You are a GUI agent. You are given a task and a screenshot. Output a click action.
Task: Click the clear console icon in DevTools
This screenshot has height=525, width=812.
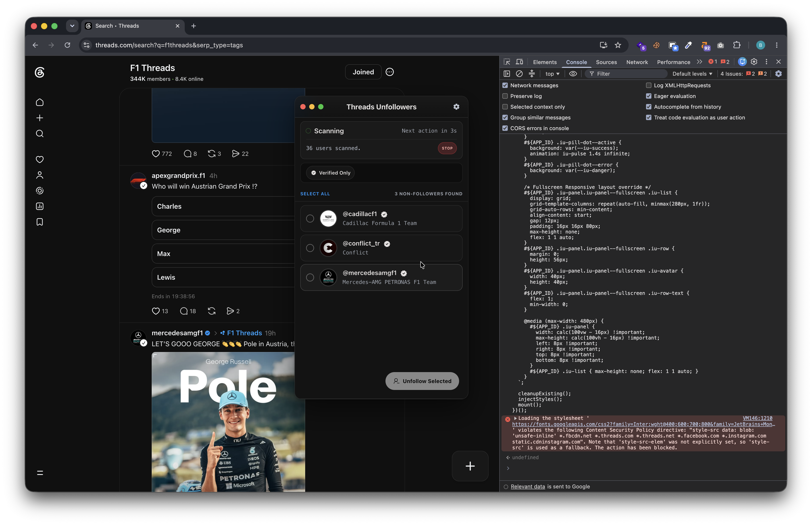(519, 74)
